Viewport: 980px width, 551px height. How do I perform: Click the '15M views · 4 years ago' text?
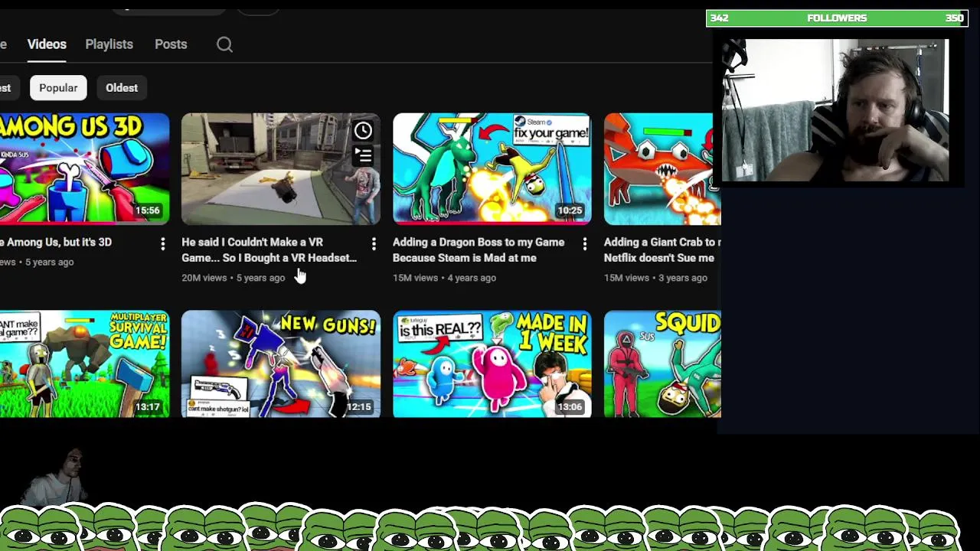point(444,278)
